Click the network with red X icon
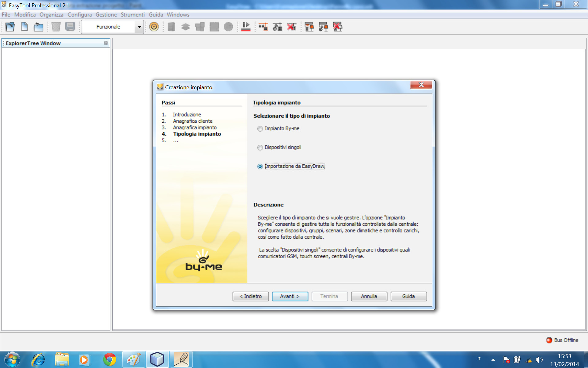588x368 pixels. [291, 27]
